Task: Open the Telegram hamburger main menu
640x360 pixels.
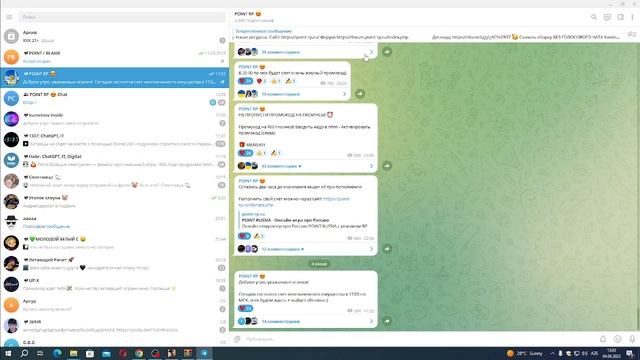Action: (x=9, y=17)
